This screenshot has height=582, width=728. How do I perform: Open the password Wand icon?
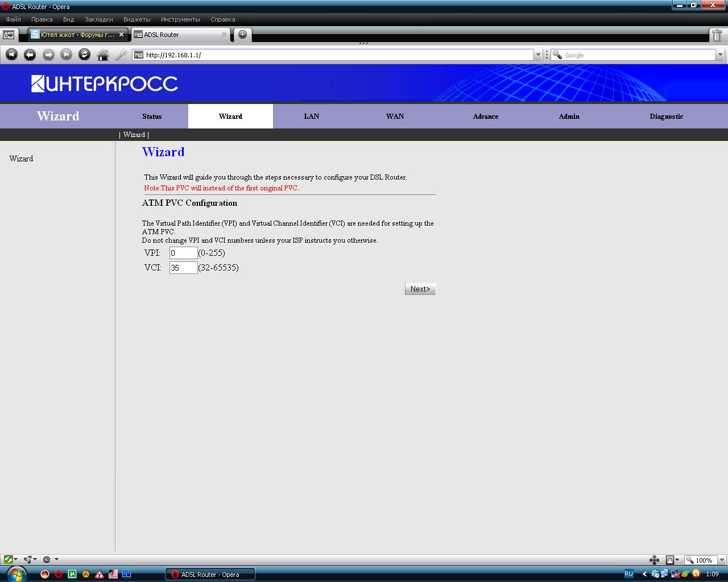point(121,55)
